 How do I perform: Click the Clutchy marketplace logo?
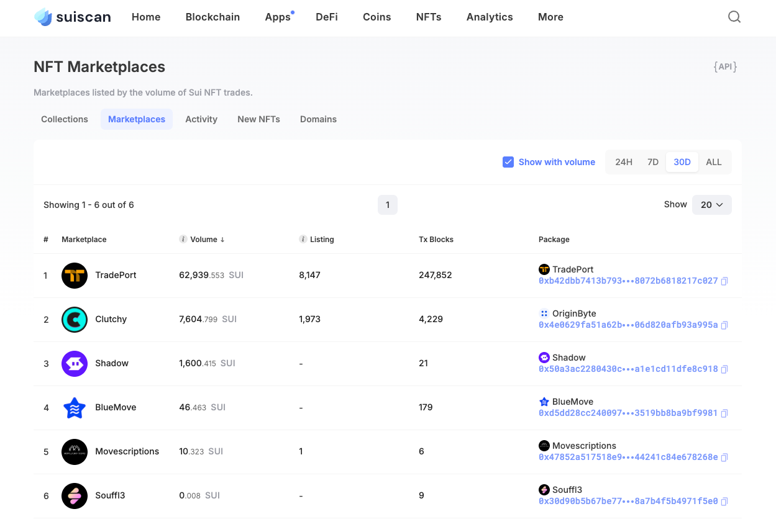tap(75, 319)
